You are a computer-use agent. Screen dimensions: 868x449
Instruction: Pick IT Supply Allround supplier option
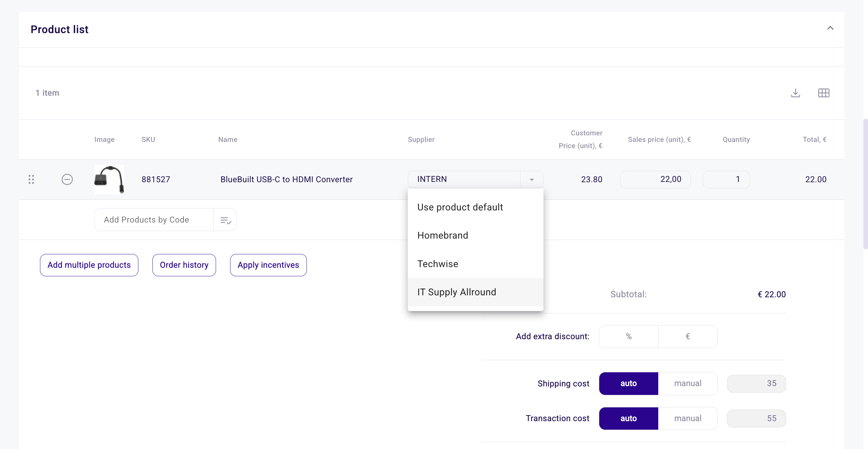(x=475, y=292)
